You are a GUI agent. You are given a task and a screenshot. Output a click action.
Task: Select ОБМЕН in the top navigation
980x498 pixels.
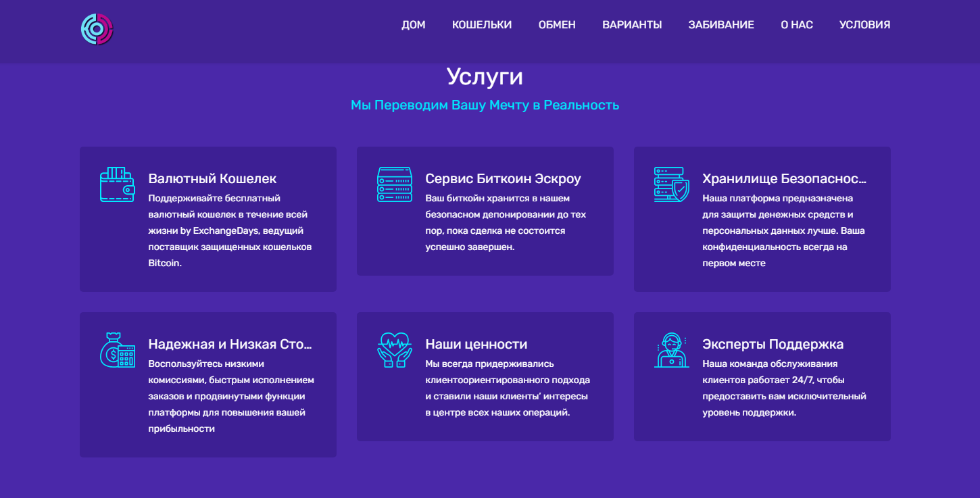pyautogui.click(x=557, y=25)
